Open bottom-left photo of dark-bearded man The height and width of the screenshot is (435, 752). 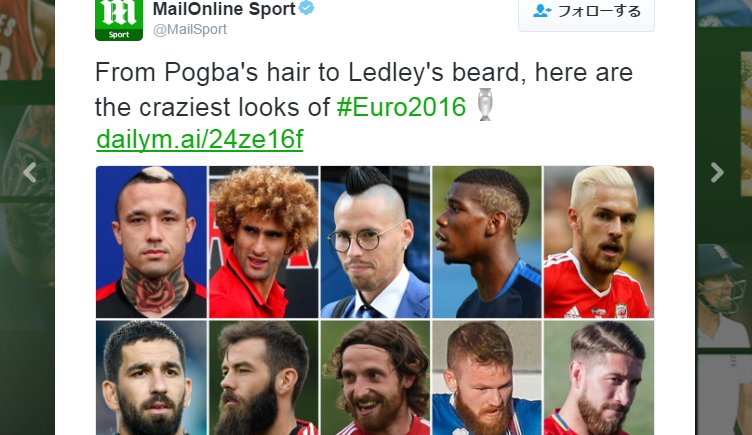[x=152, y=377]
